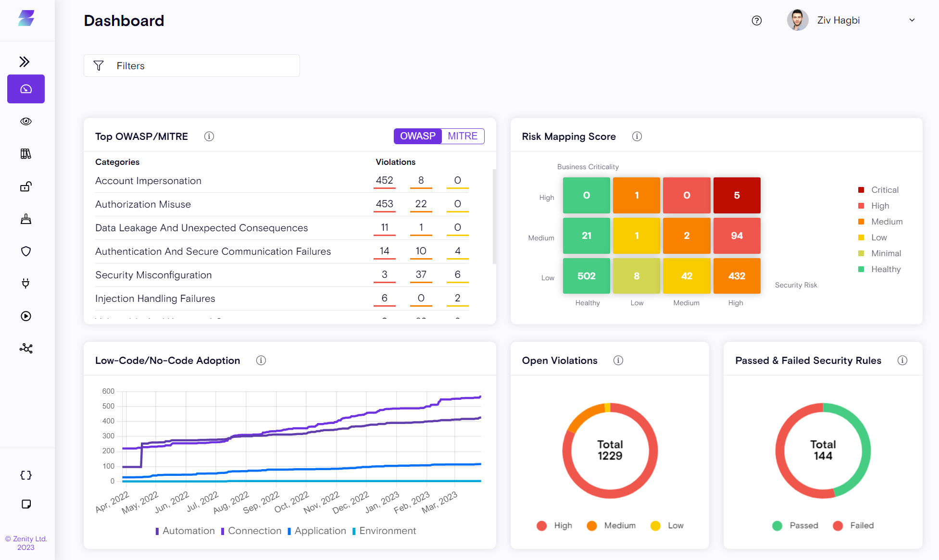Open the Ziv Hagbi user dropdown arrow
The height and width of the screenshot is (560, 939).
coord(912,20)
